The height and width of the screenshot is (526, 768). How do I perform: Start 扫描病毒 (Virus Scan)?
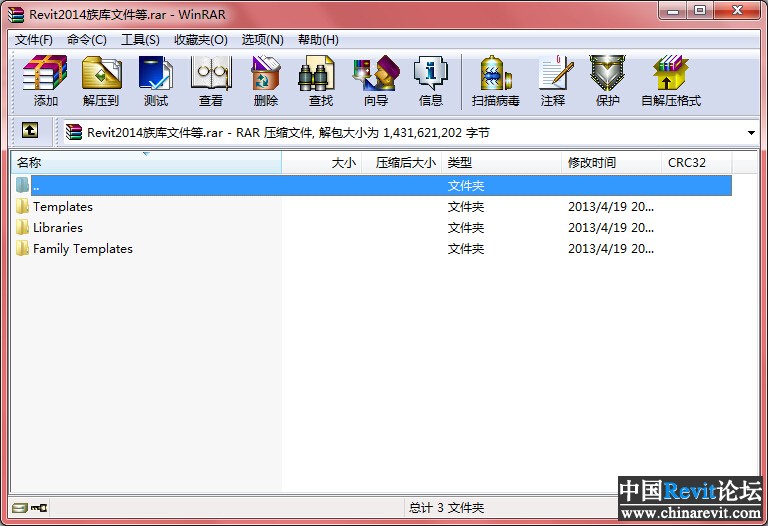496,73
